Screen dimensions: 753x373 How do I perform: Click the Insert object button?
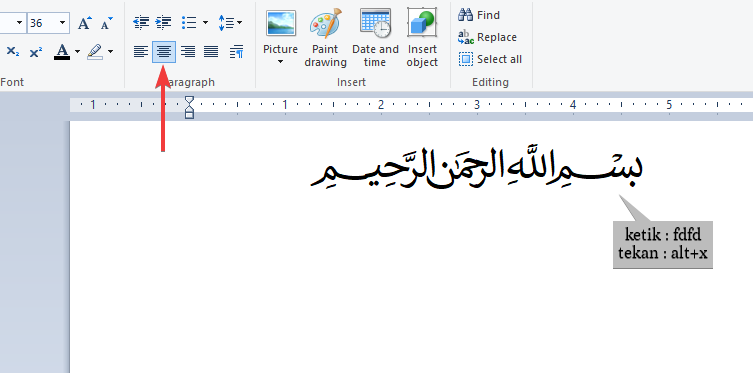pyautogui.click(x=422, y=37)
